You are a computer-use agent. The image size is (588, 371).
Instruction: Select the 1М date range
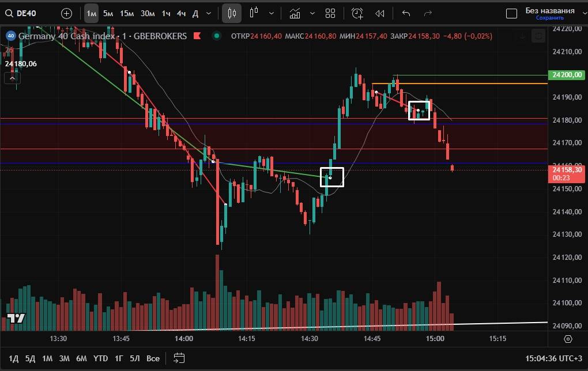click(47, 359)
